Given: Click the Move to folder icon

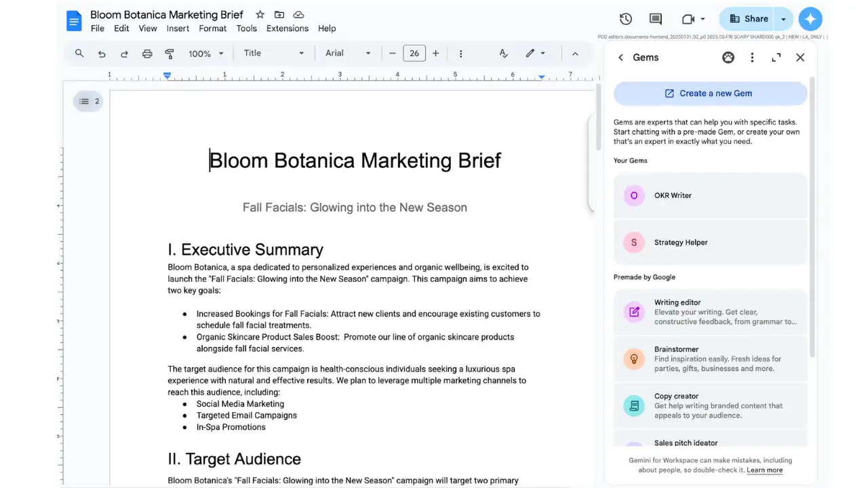Looking at the screenshot, I should click(x=279, y=15).
